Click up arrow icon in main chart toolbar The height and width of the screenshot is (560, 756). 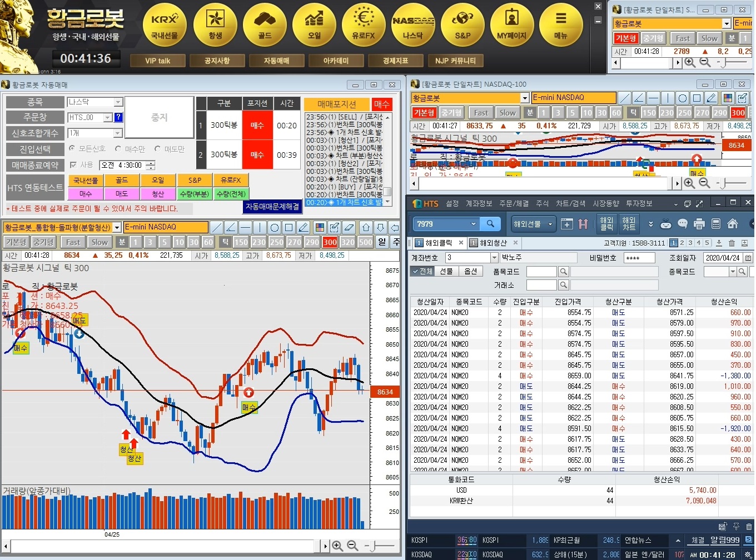pos(366,227)
